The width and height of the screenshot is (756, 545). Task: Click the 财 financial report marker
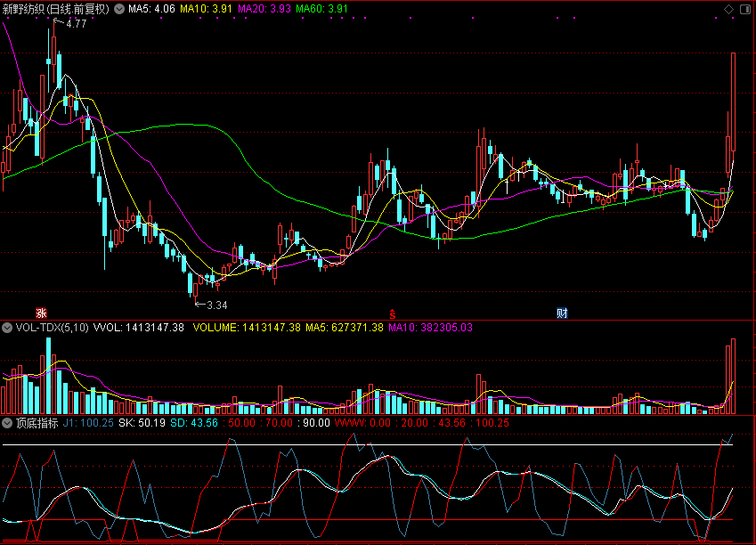[562, 313]
